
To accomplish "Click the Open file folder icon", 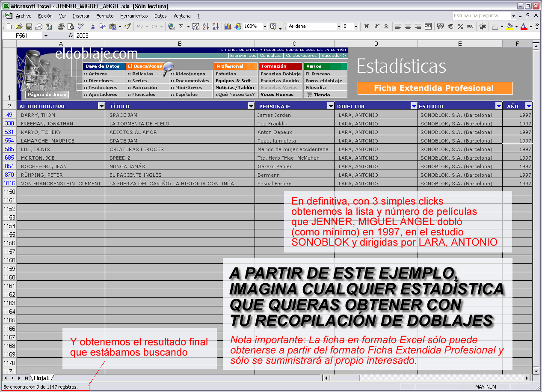I will pyautogui.click(x=19, y=27).
